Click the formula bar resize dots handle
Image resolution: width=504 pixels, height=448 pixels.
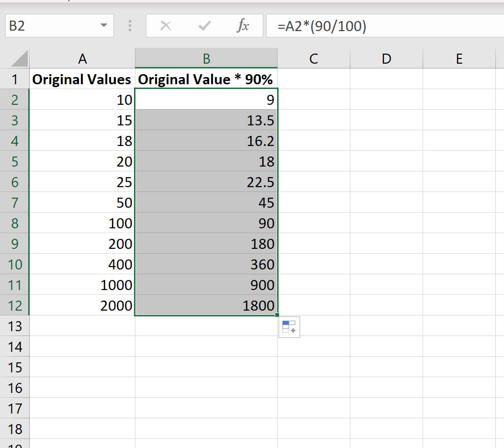(130, 26)
